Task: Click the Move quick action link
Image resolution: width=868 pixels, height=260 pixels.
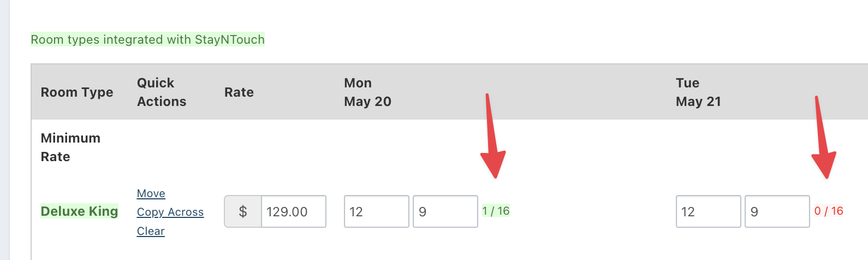Action: point(151,193)
